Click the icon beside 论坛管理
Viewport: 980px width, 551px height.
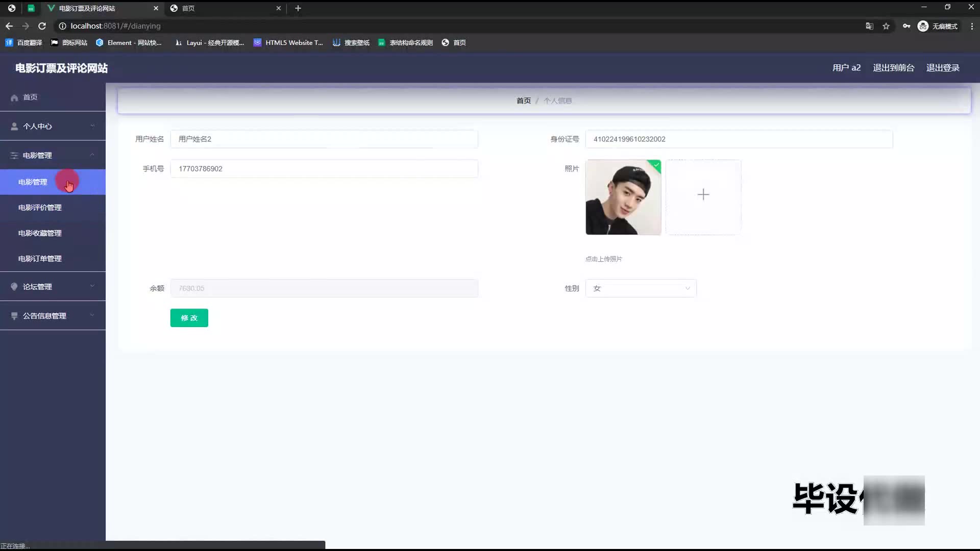(x=14, y=287)
